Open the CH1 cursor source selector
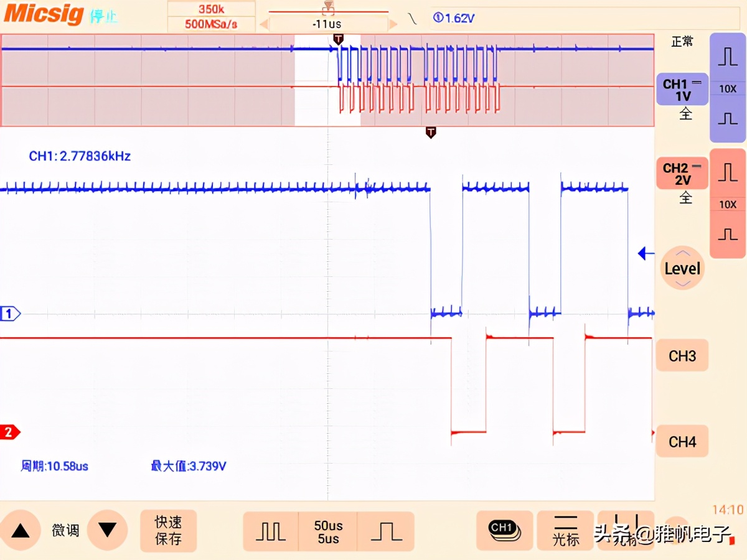Screen dimensions: 747x560 tap(504, 530)
